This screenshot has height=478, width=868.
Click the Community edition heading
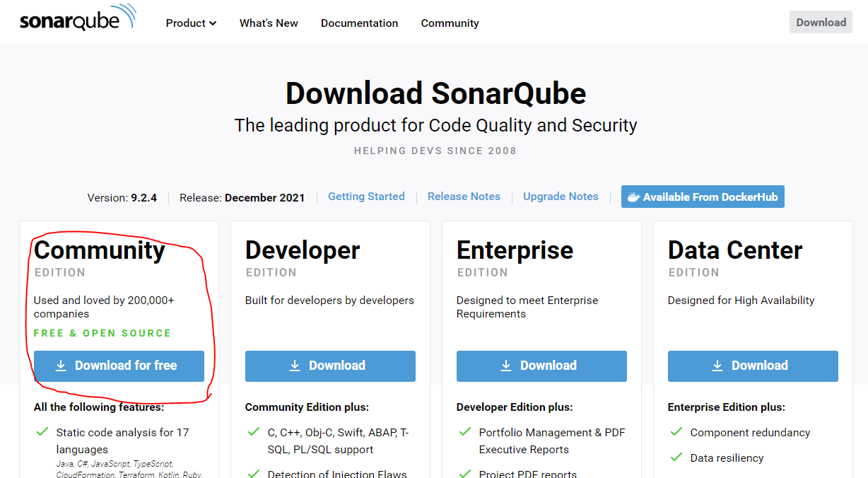point(100,250)
